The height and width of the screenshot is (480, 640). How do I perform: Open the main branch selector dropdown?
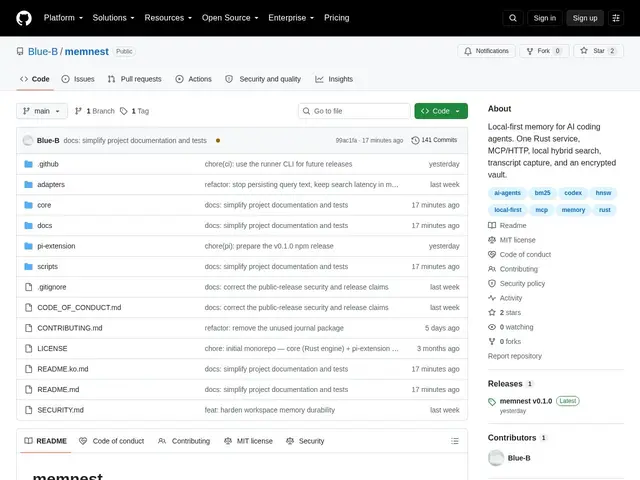point(42,111)
